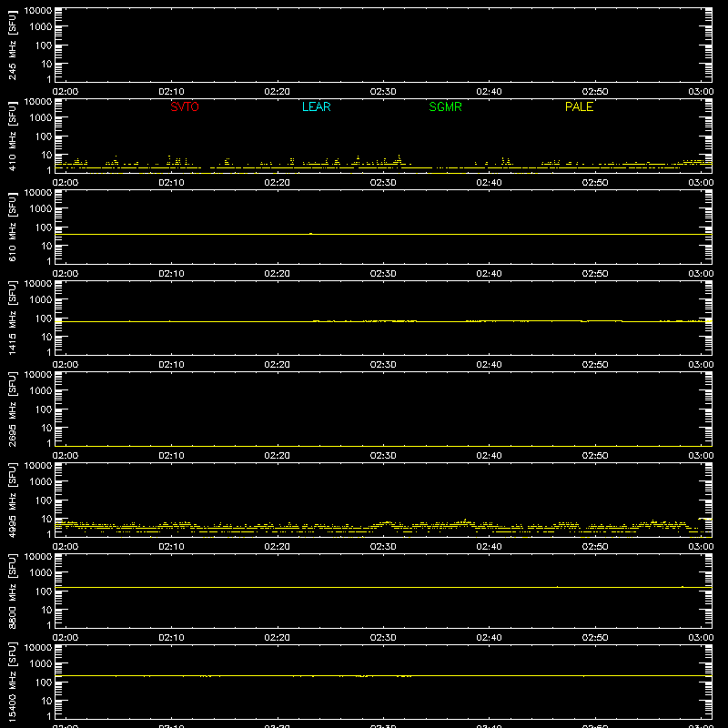Click the 100 tick value on 8800 MHz axis
This screenshot has width=728, height=728.
point(44,591)
